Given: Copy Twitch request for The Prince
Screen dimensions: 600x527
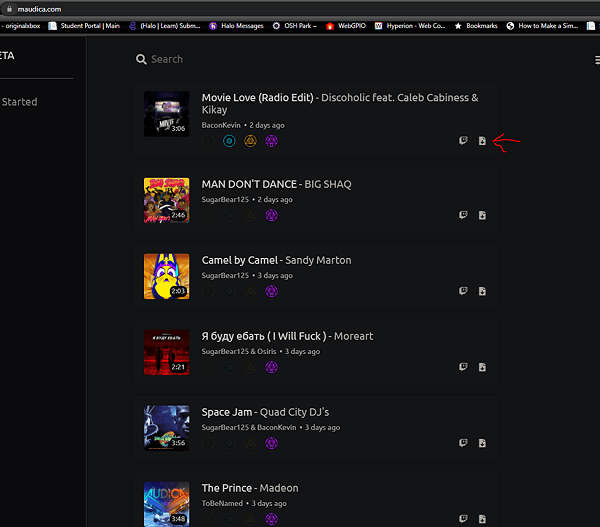Looking at the screenshot, I should (463, 519).
